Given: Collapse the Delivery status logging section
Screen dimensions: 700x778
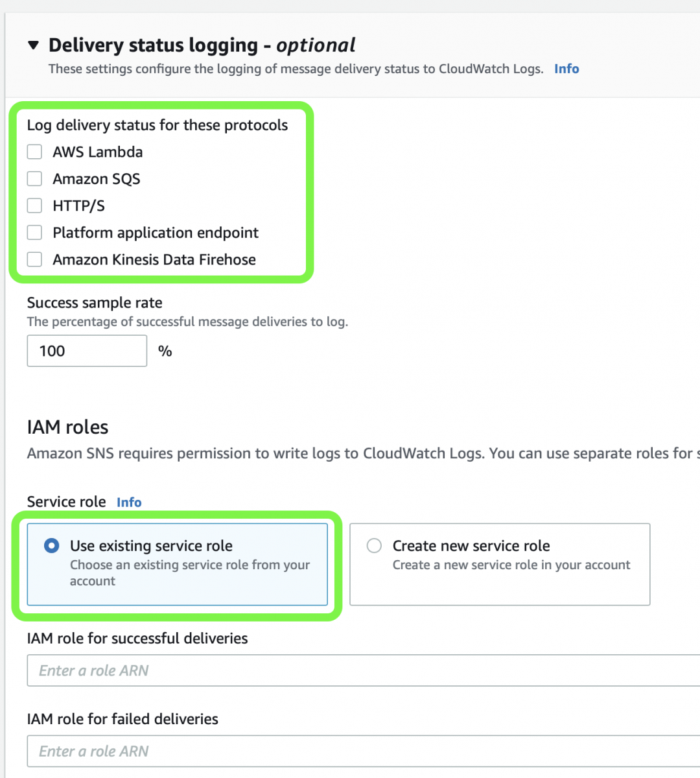Looking at the screenshot, I should point(33,45).
